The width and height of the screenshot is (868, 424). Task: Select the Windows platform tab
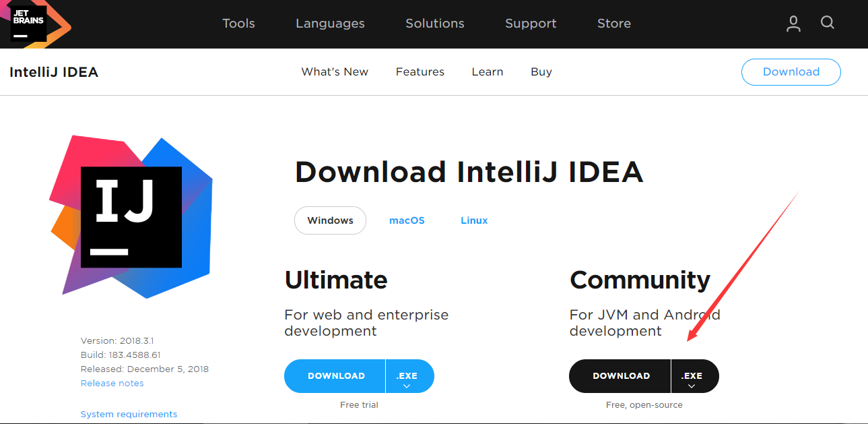(330, 220)
